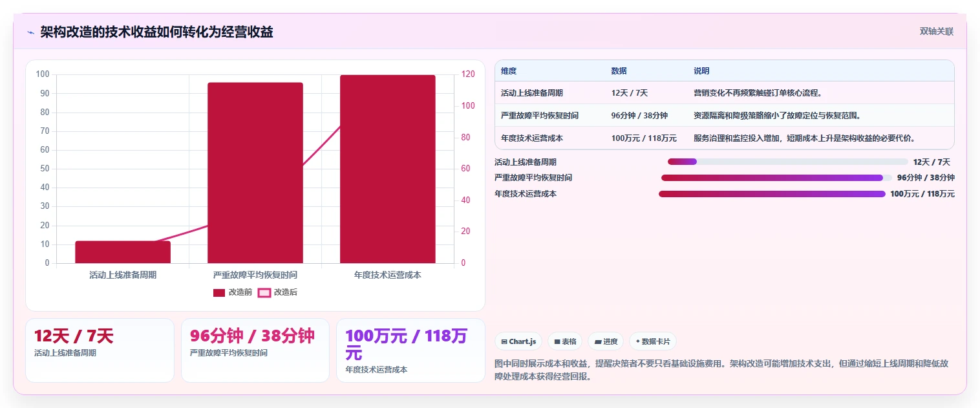
Task: Open the 96分钟 / 38分钟 data card
Action: click(x=255, y=350)
